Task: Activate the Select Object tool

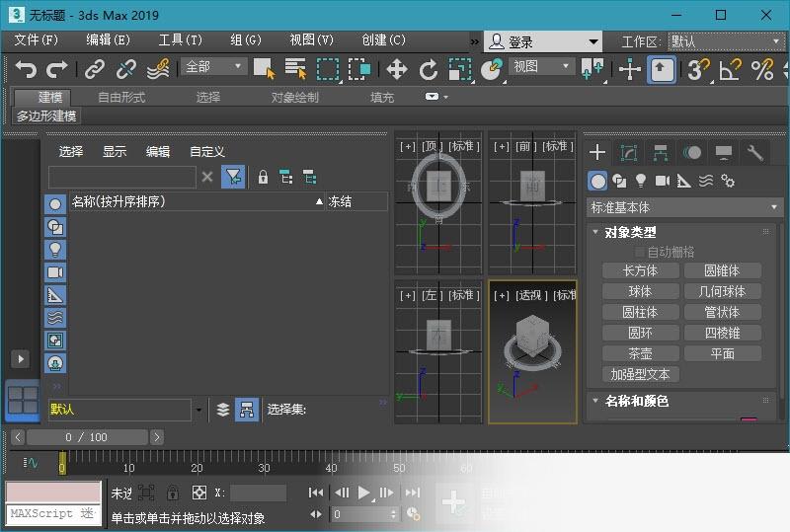Action: pyautogui.click(x=264, y=69)
